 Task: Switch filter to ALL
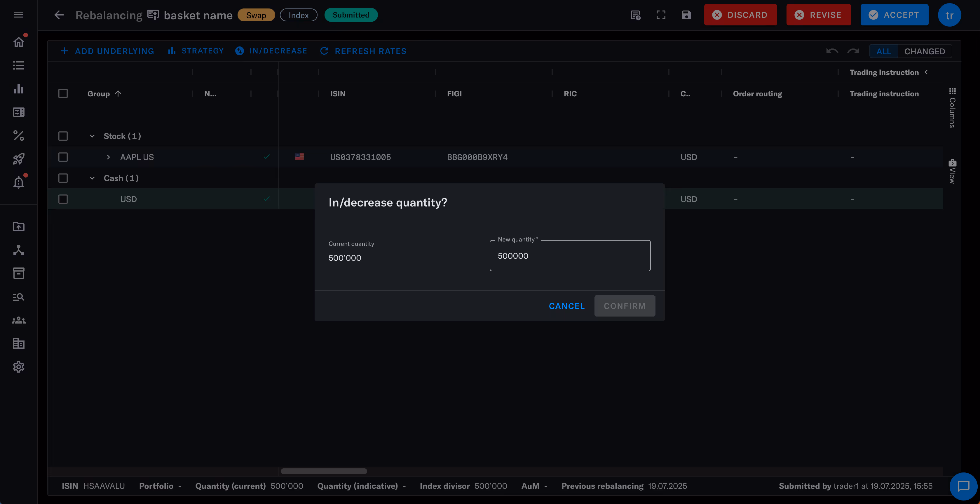(883, 51)
